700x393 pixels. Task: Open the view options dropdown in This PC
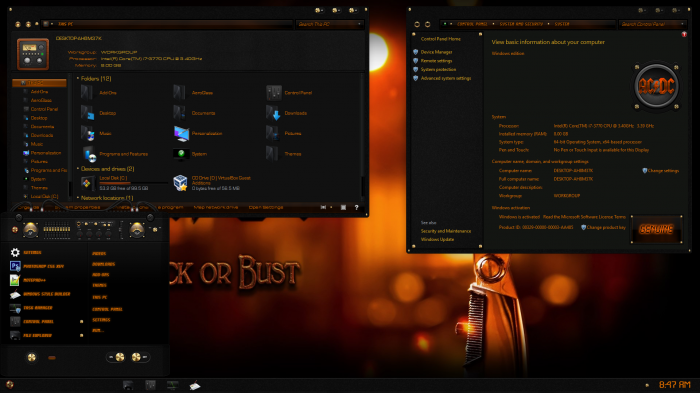click(x=331, y=207)
